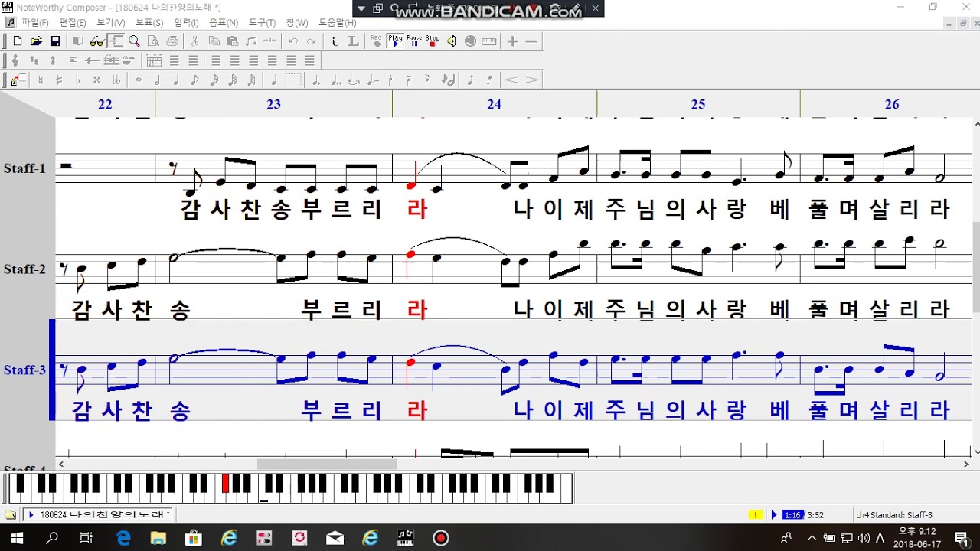Click the horizontal scrollbar thumb
The width and height of the screenshot is (980, 551).
click(x=327, y=465)
